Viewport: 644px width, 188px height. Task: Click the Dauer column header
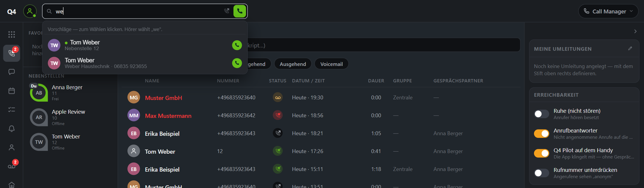[376, 81]
